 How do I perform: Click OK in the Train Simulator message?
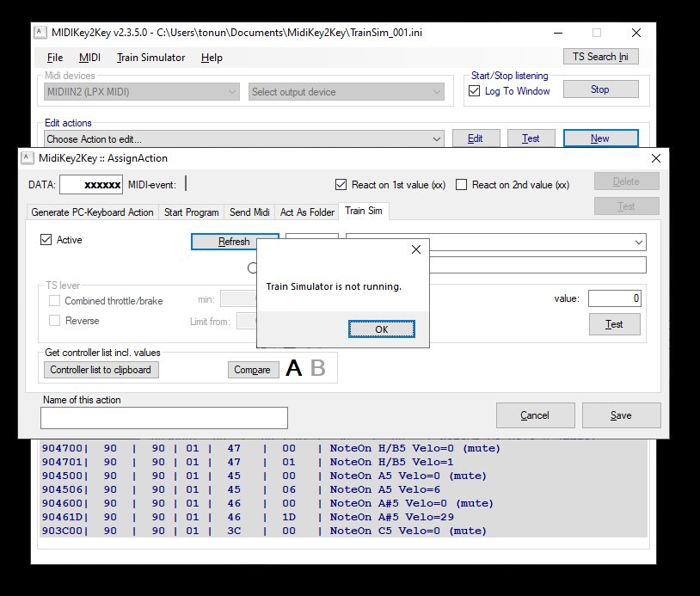click(x=381, y=329)
